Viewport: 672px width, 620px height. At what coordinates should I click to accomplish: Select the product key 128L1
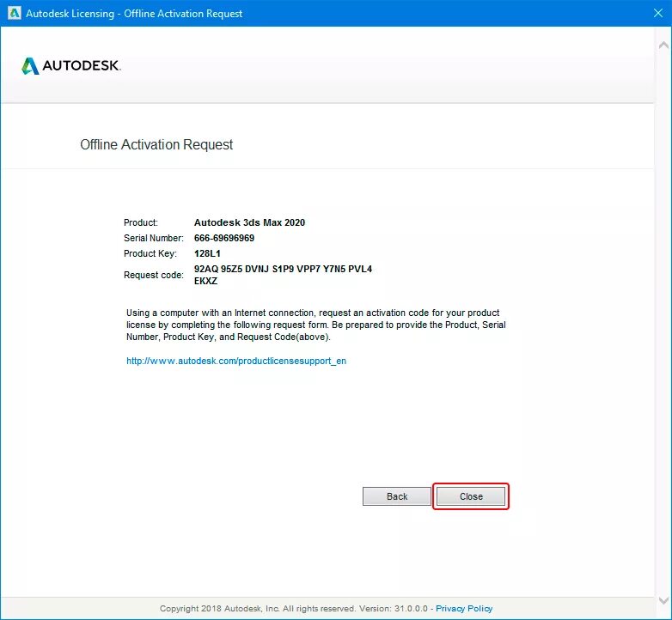tap(207, 253)
